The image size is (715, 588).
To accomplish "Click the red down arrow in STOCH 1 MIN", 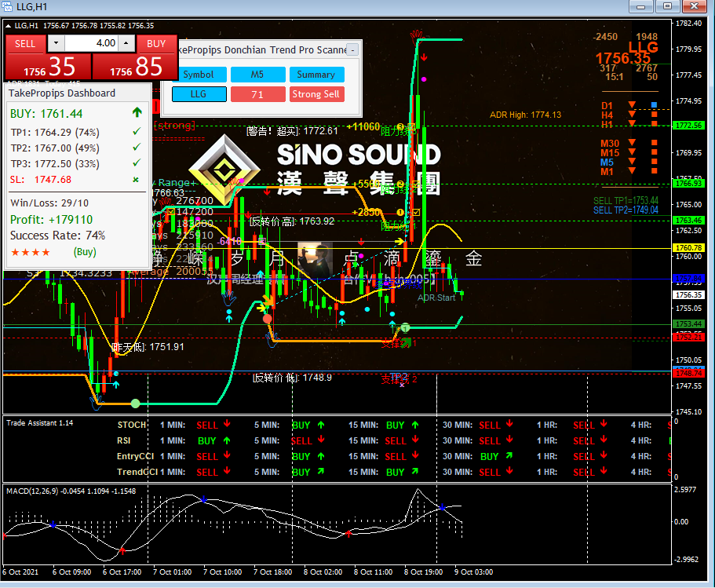I will pos(227,424).
